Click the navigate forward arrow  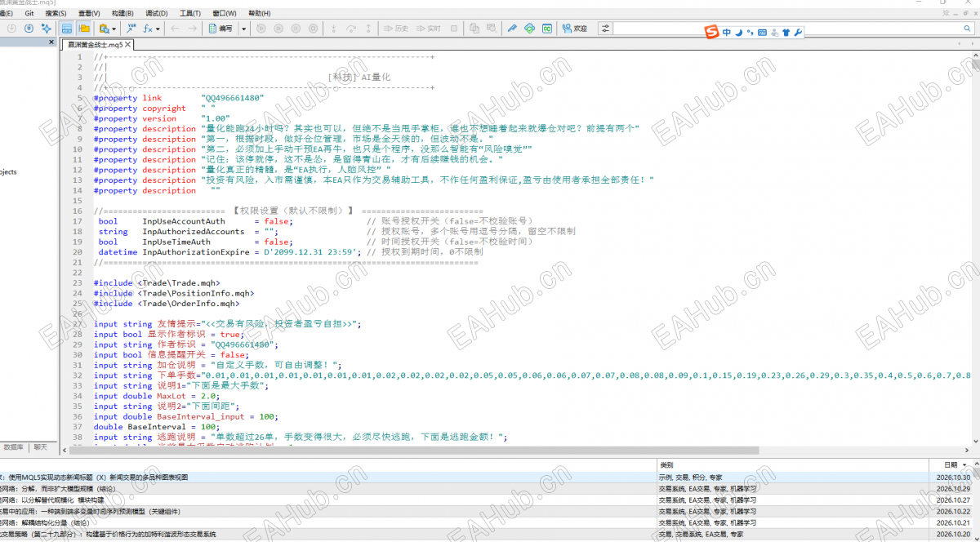click(x=193, y=29)
